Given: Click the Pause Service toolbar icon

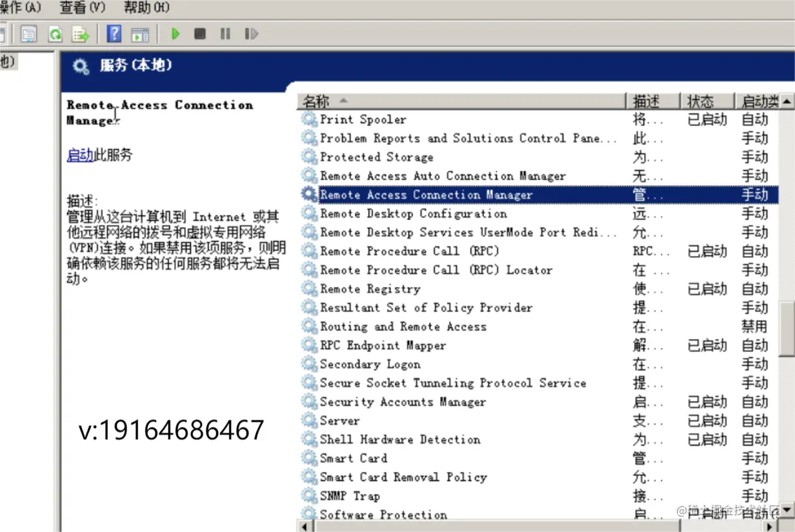Looking at the screenshot, I should coord(225,34).
